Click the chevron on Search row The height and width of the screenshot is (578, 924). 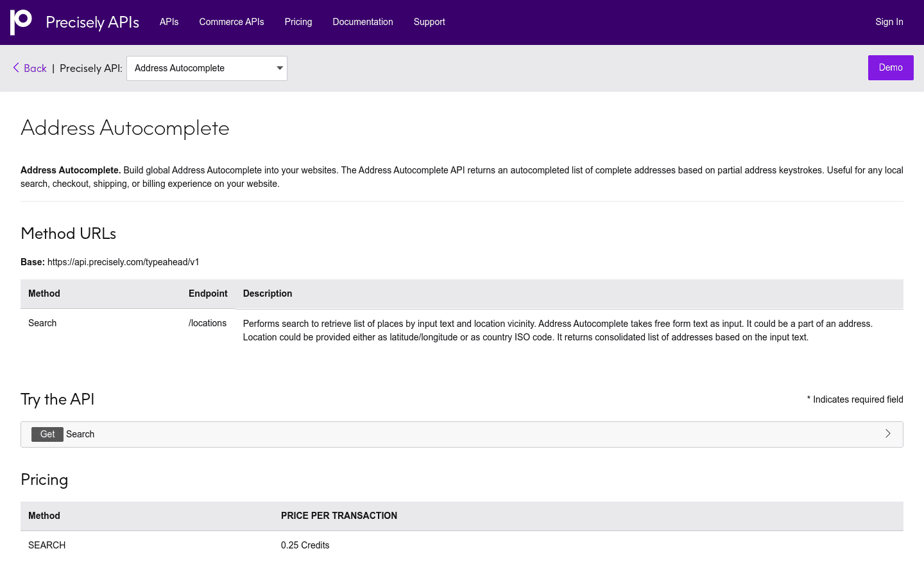[x=888, y=433]
